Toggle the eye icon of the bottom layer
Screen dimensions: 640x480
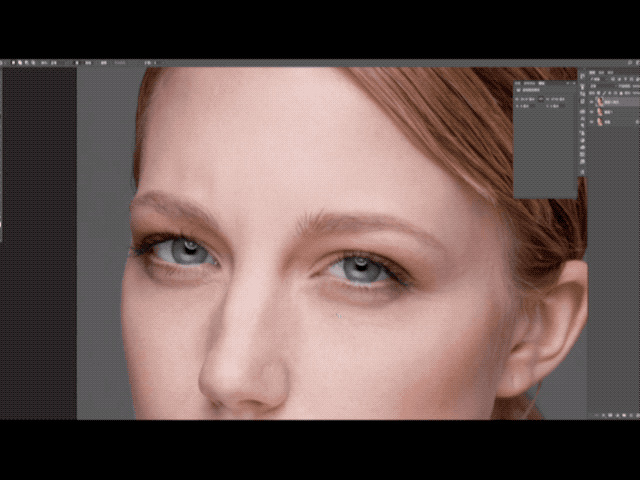(x=591, y=122)
